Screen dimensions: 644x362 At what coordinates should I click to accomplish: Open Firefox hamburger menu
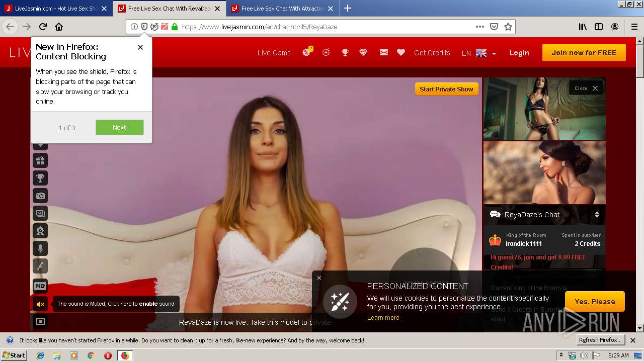[634, 27]
